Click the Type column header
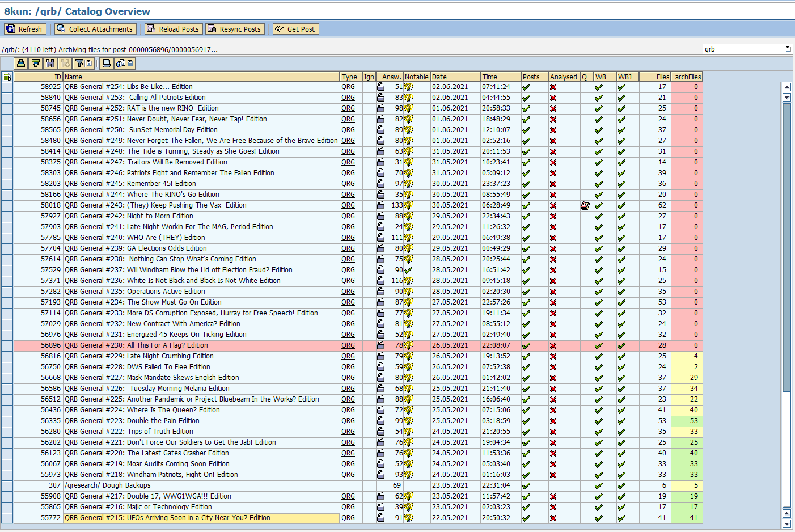Image resolution: width=795 pixels, height=532 pixels. (x=351, y=77)
